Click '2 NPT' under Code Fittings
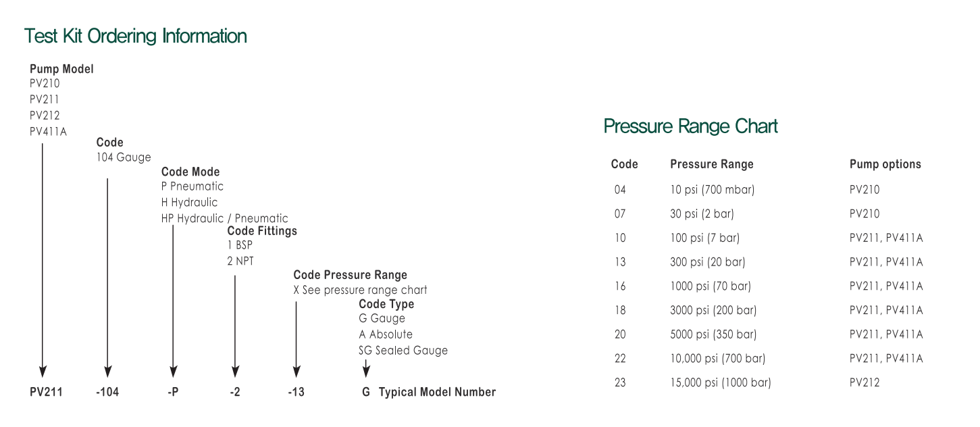Viewport: 980px width, 427px height. (x=240, y=260)
